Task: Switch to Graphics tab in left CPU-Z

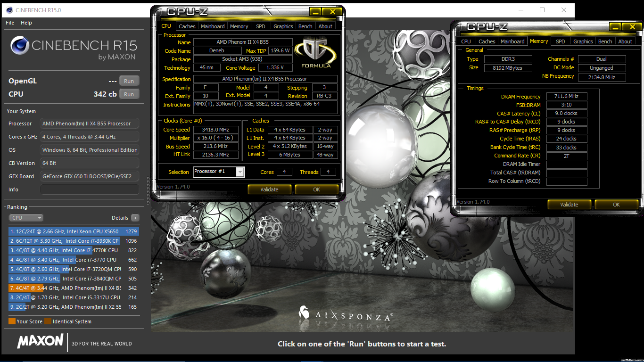Action: (283, 26)
